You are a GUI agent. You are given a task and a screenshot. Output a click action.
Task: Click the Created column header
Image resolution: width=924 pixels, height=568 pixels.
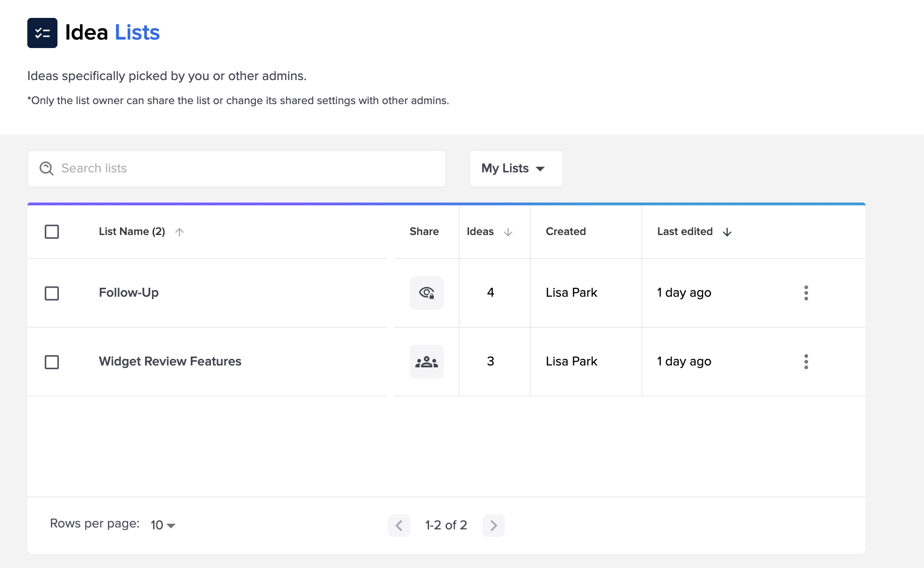(x=566, y=231)
